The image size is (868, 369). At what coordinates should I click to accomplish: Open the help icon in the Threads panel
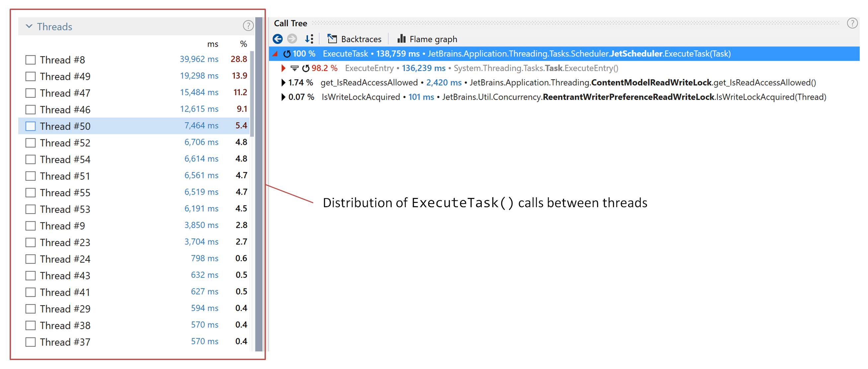click(x=248, y=26)
